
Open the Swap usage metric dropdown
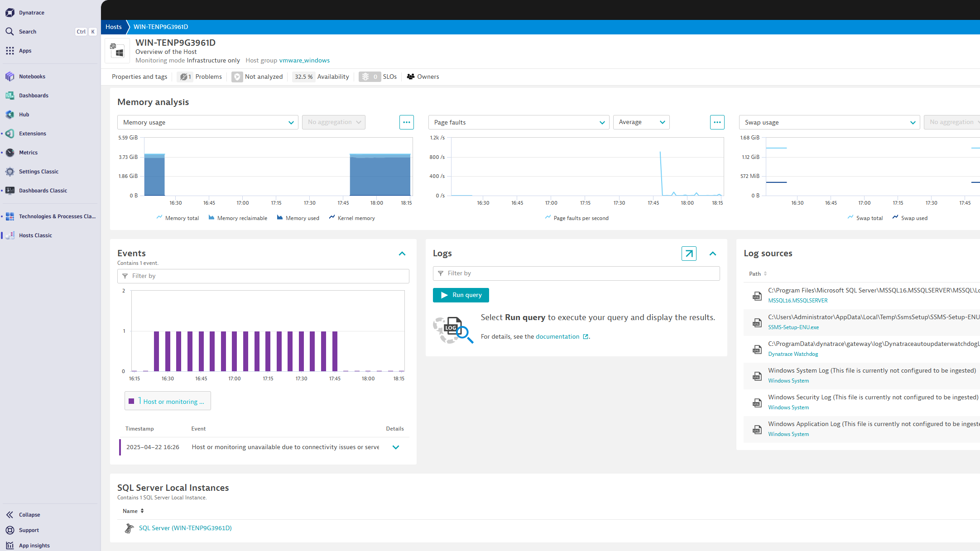830,122
